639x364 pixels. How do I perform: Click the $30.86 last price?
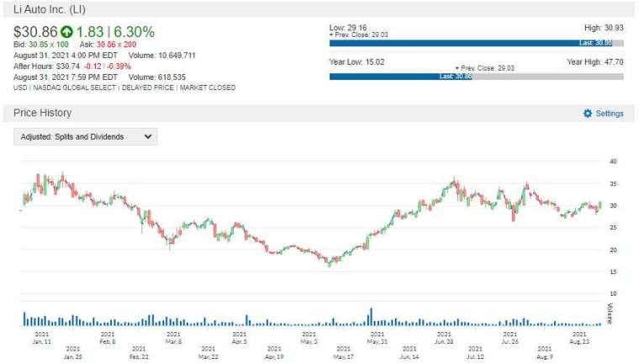point(35,32)
